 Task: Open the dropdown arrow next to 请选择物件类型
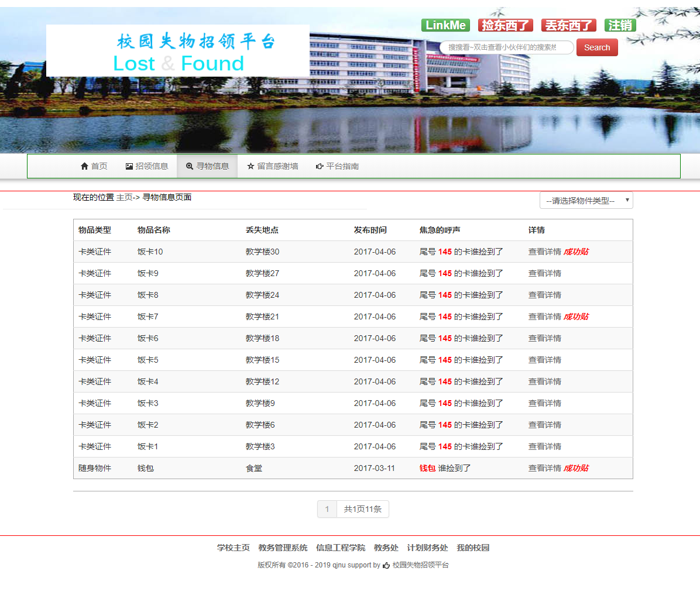(x=627, y=200)
